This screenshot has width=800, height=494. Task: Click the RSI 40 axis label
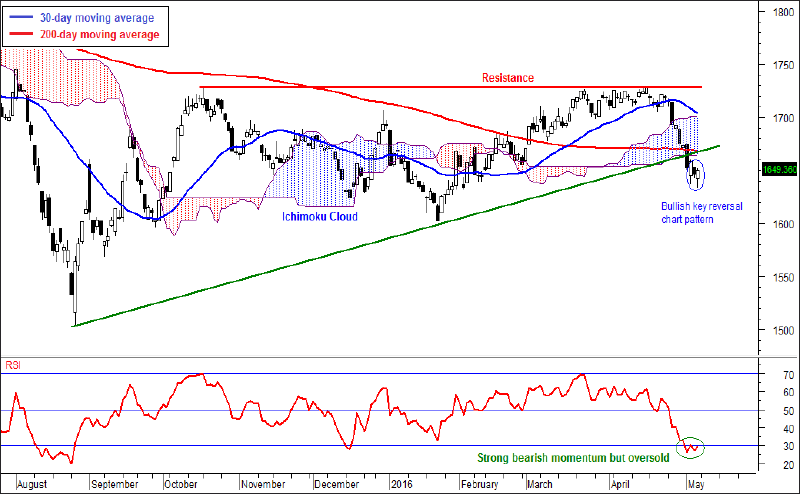789,429
